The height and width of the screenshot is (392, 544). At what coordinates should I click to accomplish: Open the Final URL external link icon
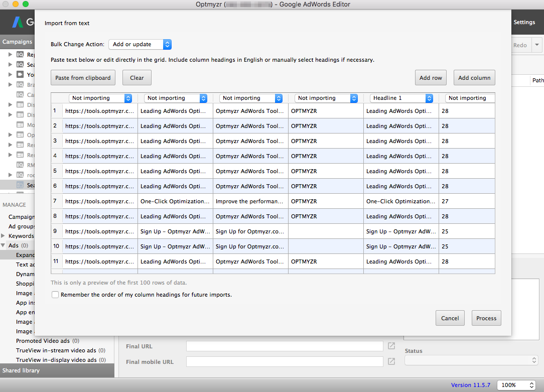391,346
